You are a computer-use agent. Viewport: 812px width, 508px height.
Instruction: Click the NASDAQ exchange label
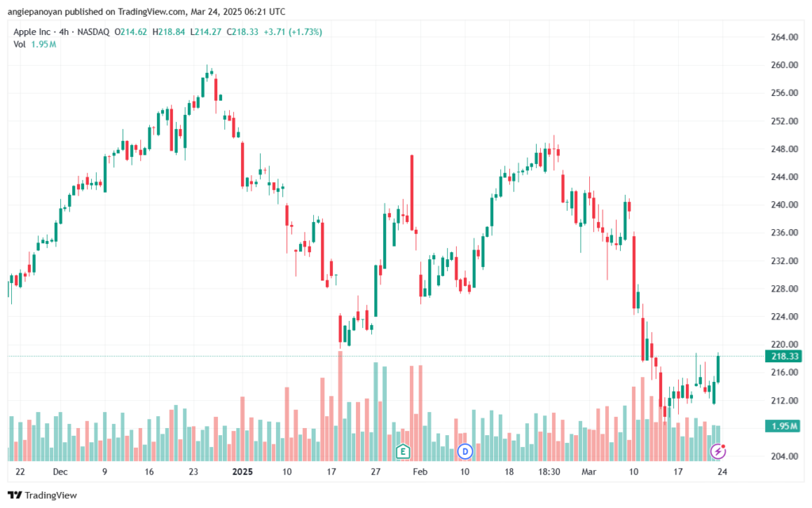coord(94,32)
